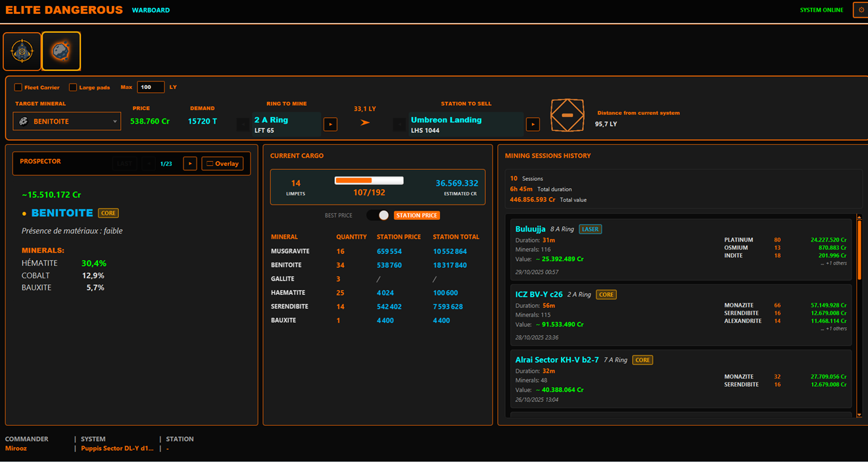868x462 pixels.
Task: Open the combat ship module tab icon
Action: coord(22,51)
